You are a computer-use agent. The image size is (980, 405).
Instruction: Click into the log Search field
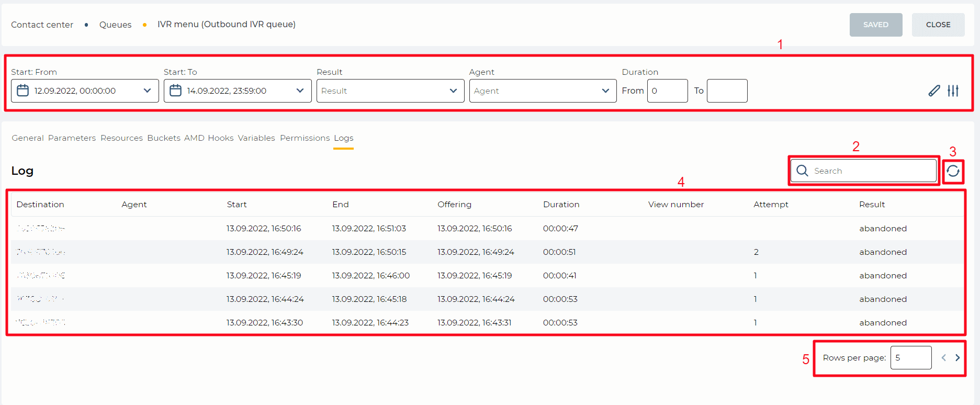tap(863, 171)
